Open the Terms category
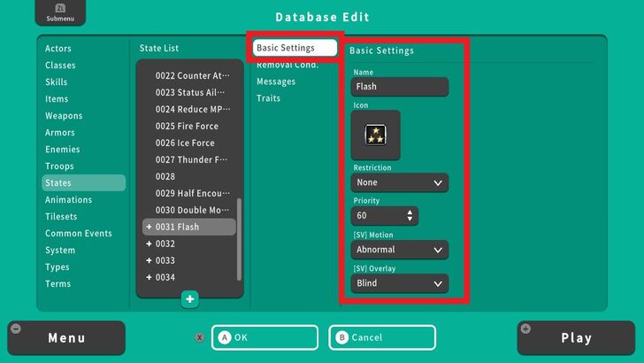Screen dimensions: 644x363 click(x=57, y=284)
